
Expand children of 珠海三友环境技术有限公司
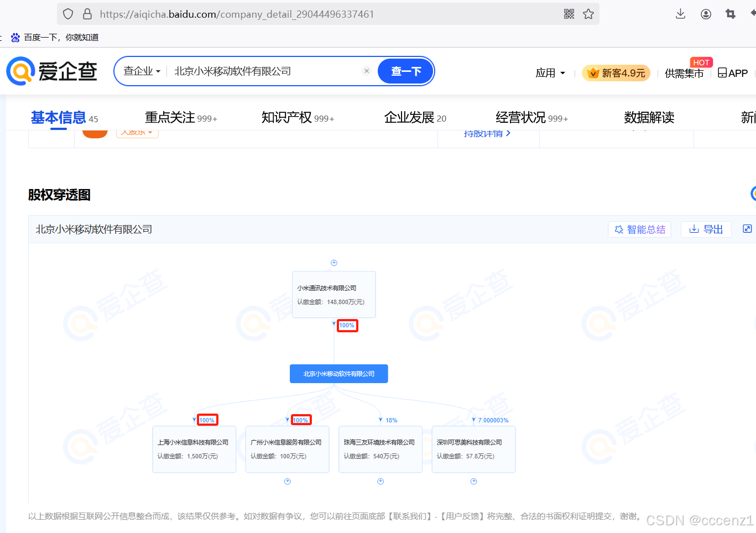(380, 482)
